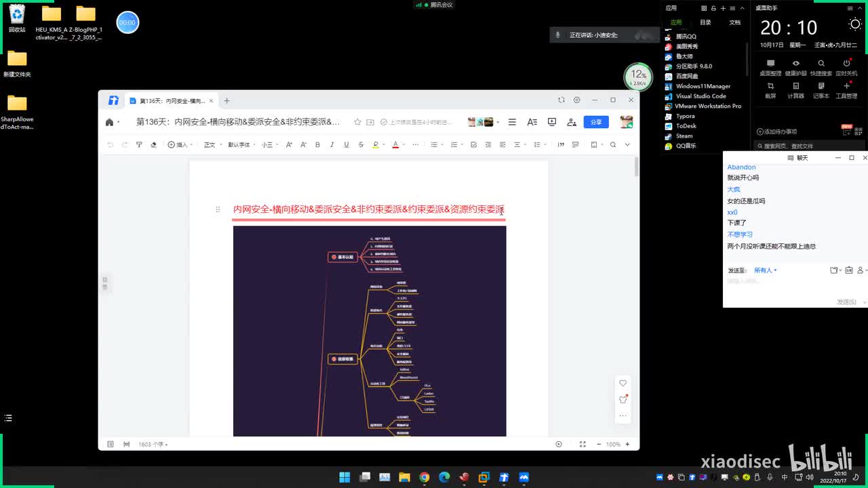This screenshot has height=488, width=868.
Task: Open the font color red swatch
Action: pyautogui.click(x=395, y=144)
